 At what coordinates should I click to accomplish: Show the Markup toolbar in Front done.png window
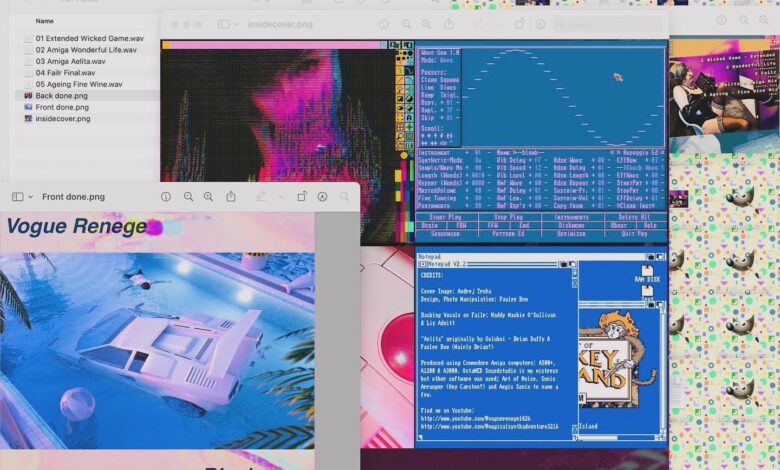coord(322,197)
